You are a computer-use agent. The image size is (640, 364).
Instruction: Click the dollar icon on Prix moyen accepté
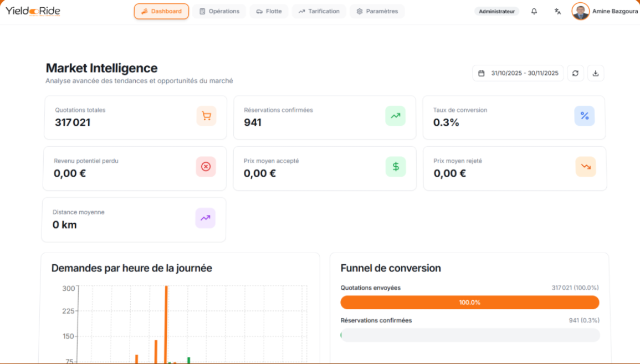[x=396, y=167]
